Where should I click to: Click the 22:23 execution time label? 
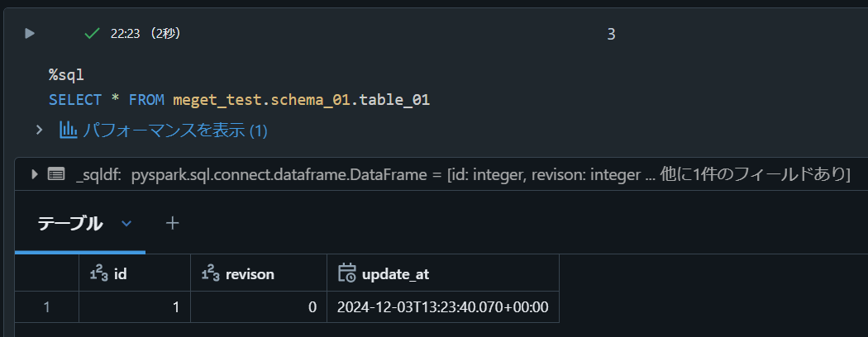125,34
